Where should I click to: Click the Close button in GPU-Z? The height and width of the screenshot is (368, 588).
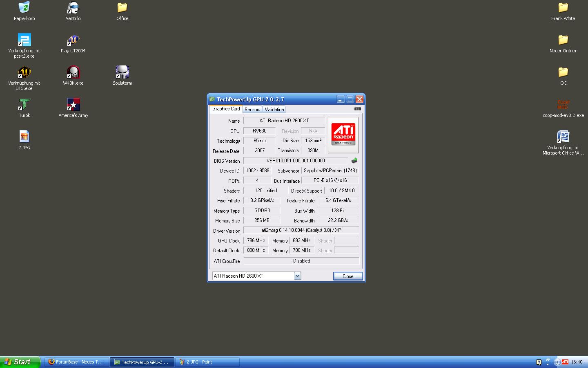348,276
